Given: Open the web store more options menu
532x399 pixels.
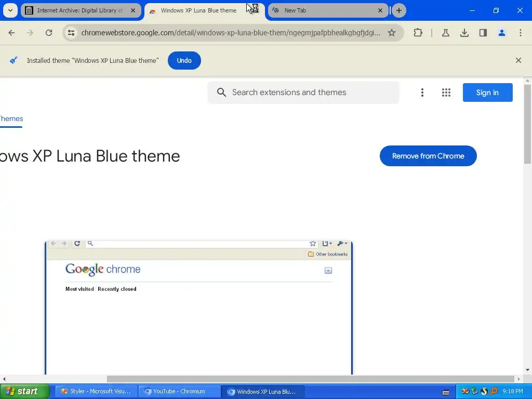Looking at the screenshot, I should point(422,92).
